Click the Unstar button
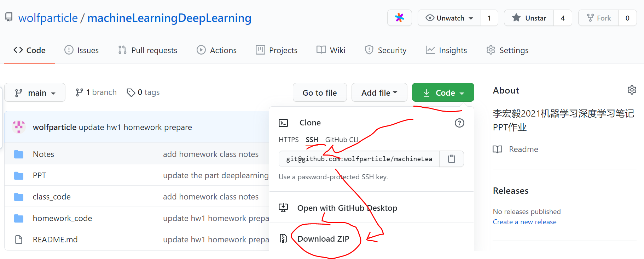Screen dimensions: 644x259 529,18
